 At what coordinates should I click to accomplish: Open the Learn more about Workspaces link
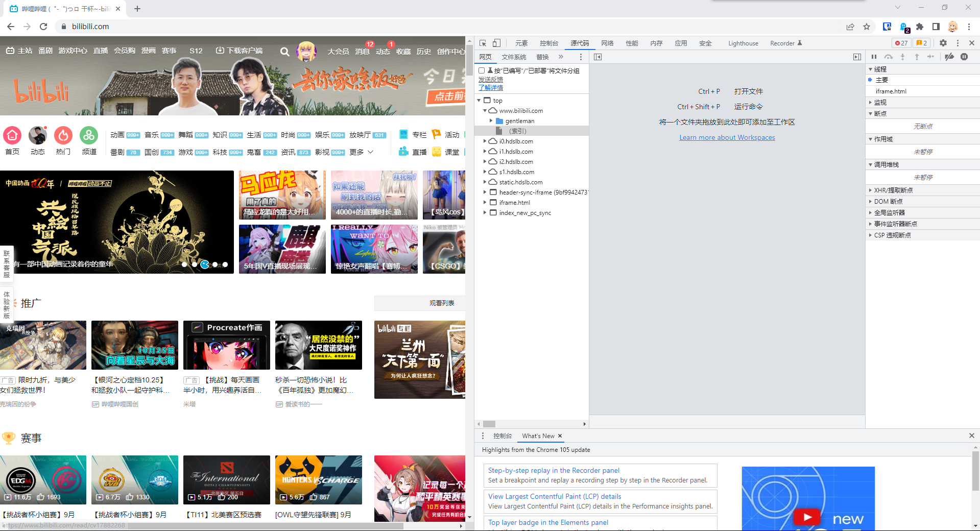pos(726,137)
